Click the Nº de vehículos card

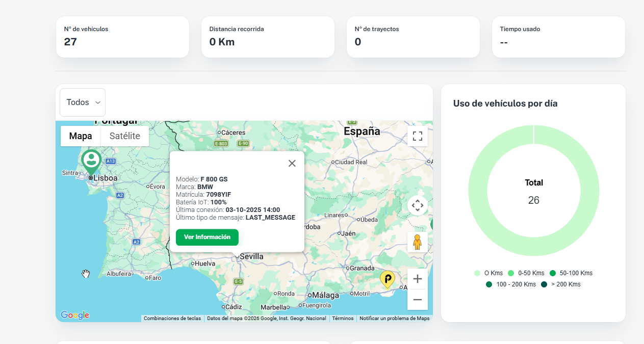point(122,37)
